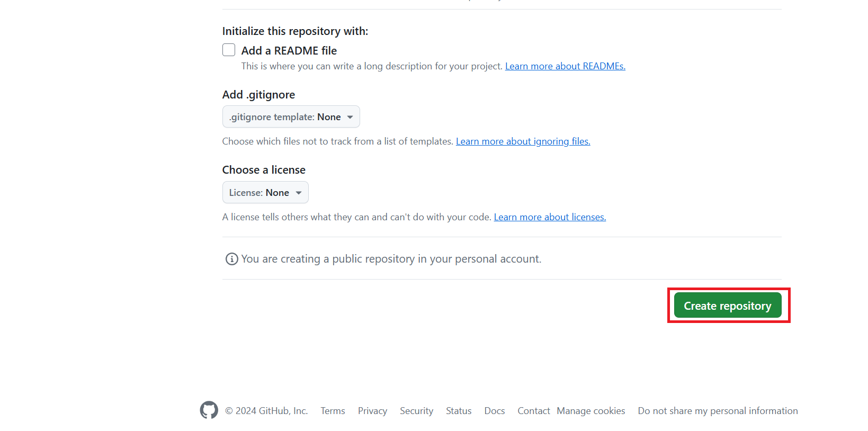Open the Privacy page from footer
Screen dimensions: 868x431
372,410
